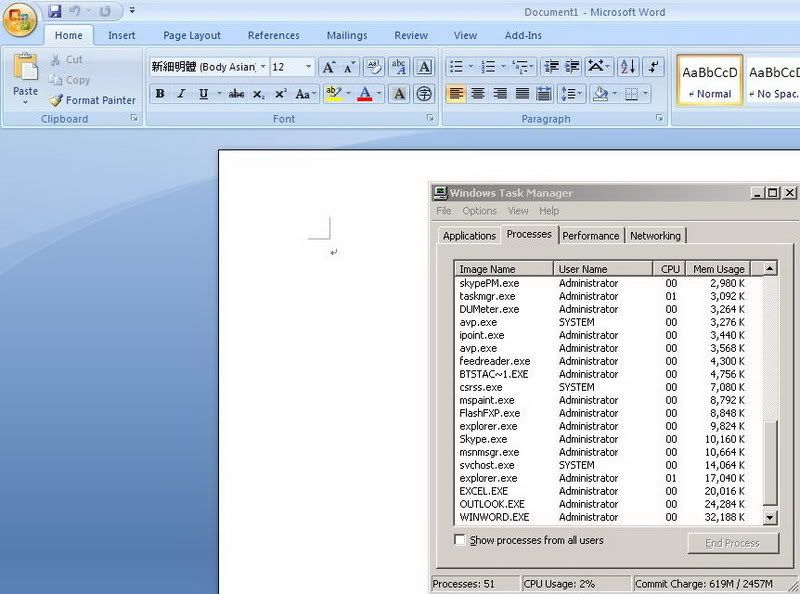The width and height of the screenshot is (800, 594).
Task: Click the Sort icon in Paragraph group
Action: [x=627, y=67]
